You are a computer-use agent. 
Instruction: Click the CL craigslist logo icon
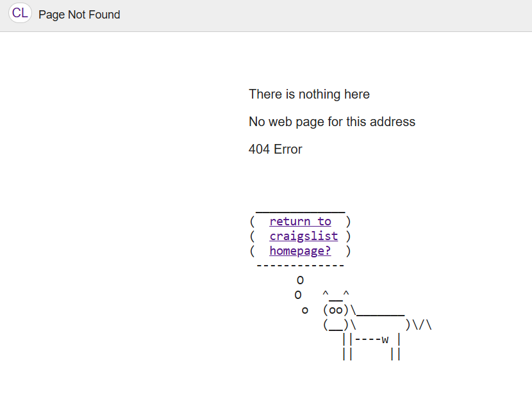click(20, 13)
